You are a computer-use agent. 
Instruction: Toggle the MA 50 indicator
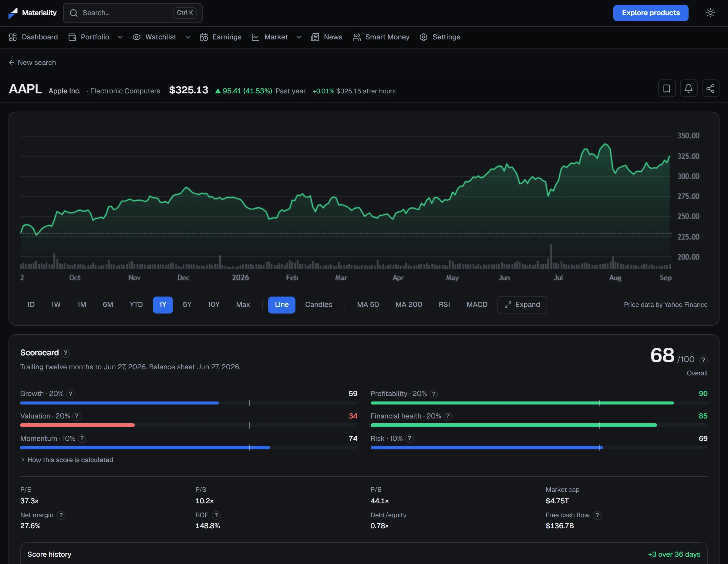point(368,305)
